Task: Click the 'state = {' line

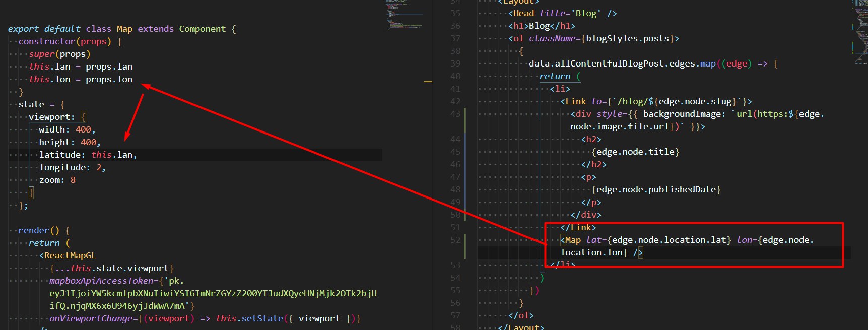Action: point(42,104)
